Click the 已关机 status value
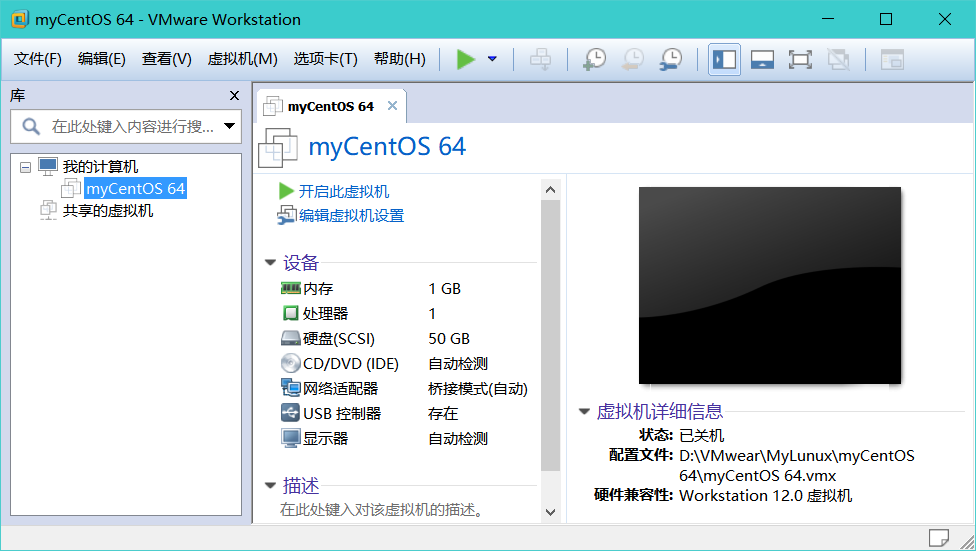976x551 pixels. point(702,435)
